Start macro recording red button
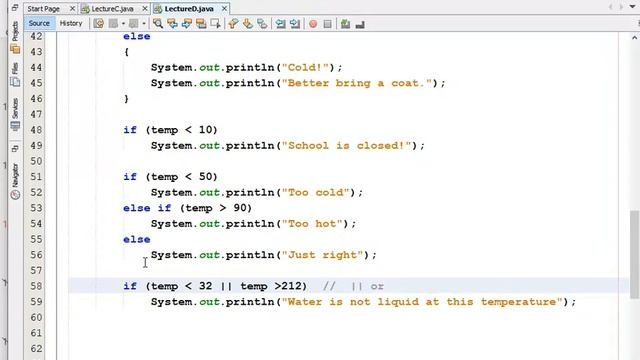This screenshot has height=360, width=640. (x=313, y=24)
